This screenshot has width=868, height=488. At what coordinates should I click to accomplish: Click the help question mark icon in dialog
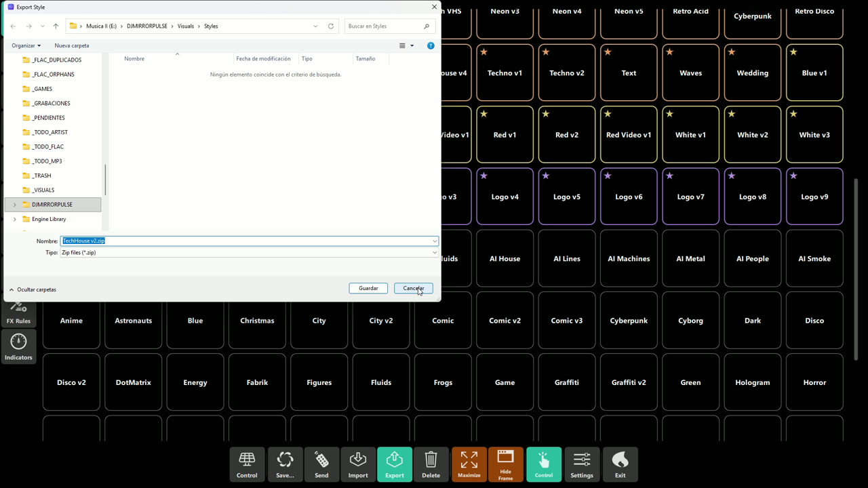coord(431,45)
